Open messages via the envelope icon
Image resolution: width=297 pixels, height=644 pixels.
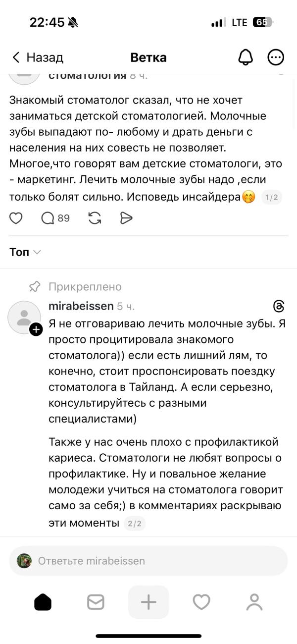point(96,602)
